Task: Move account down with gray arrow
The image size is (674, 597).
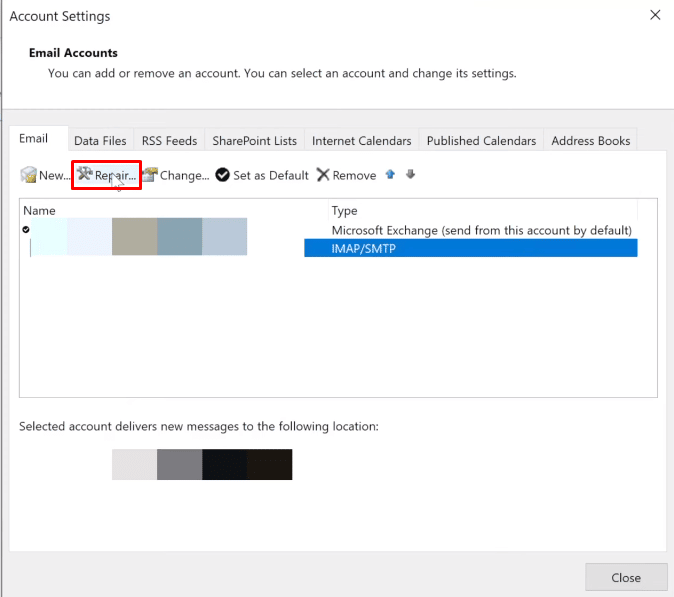Action: [x=411, y=174]
